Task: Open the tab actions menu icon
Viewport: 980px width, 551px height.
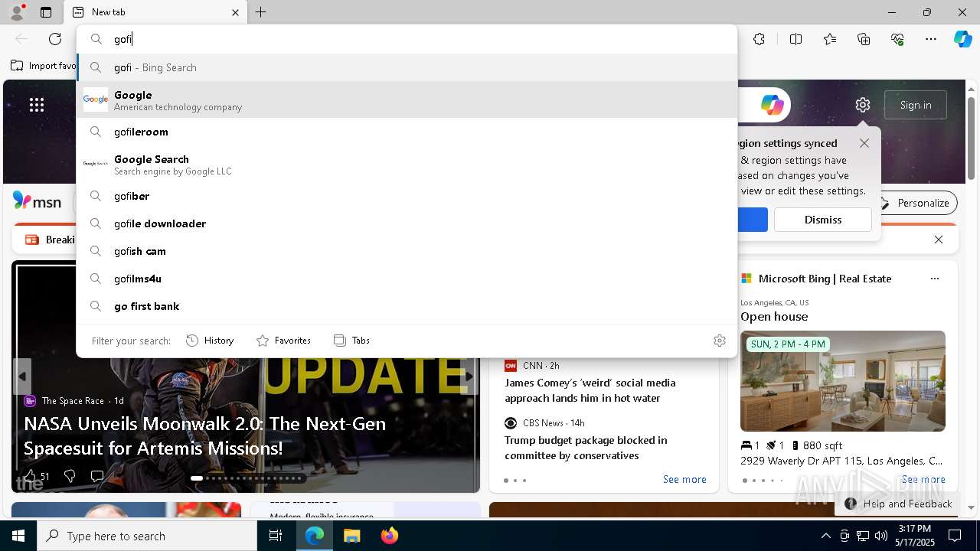Action: click(x=46, y=12)
